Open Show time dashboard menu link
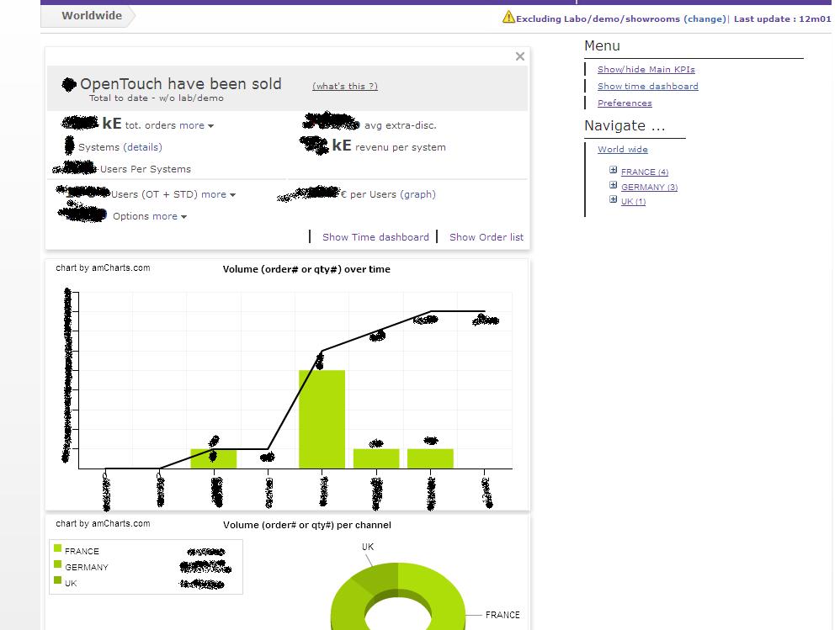840x630 pixels. pos(648,86)
